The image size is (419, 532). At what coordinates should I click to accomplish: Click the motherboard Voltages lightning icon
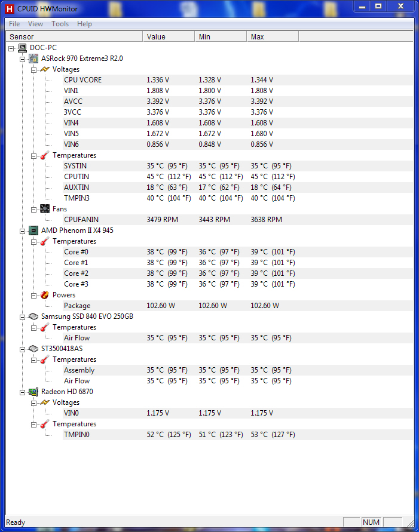[45, 69]
